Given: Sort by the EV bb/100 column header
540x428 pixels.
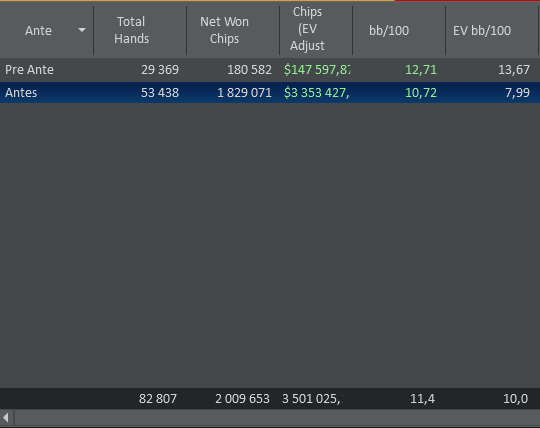Looking at the screenshot, I should point(482,31).
